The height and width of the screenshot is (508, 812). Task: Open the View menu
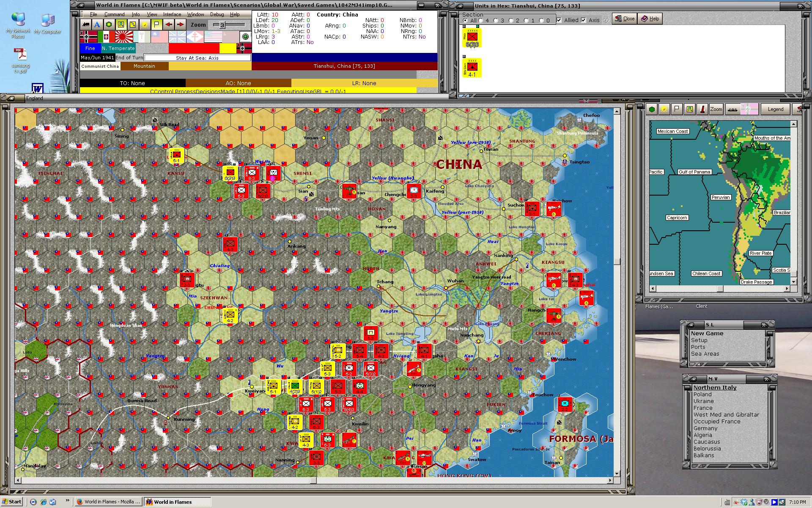click(152, 14)
